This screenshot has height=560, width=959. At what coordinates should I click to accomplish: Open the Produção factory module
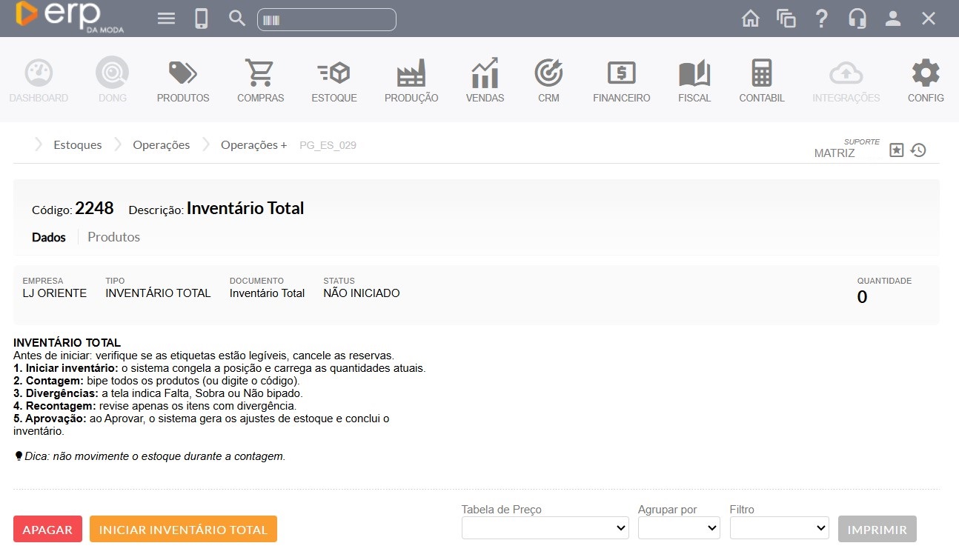[411, 80]
